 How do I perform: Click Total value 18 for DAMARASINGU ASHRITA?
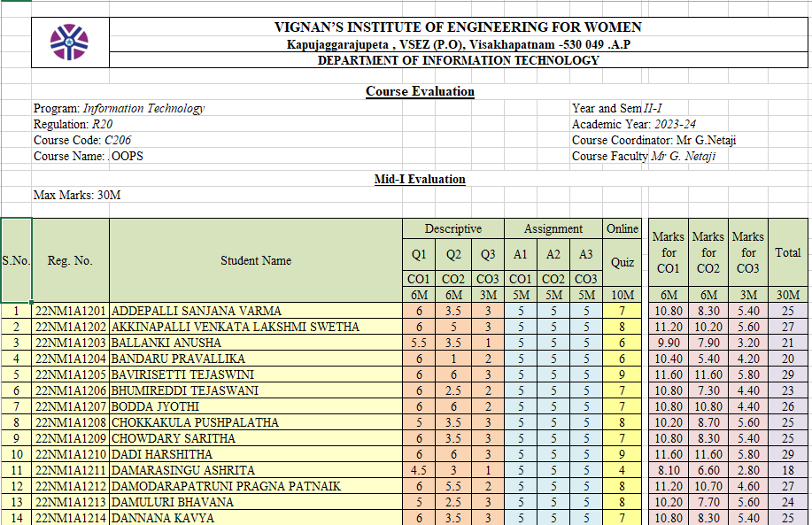point(788,470)
